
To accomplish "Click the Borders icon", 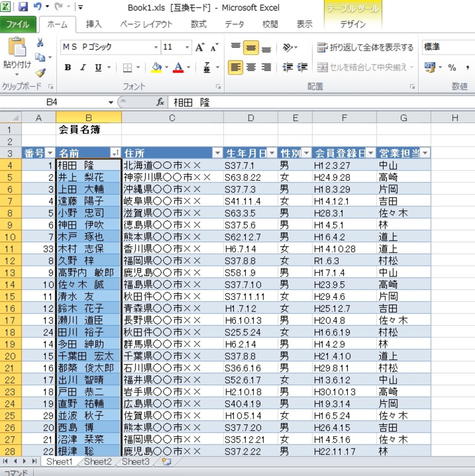I will pyautogui.click(x=127, y=68).
